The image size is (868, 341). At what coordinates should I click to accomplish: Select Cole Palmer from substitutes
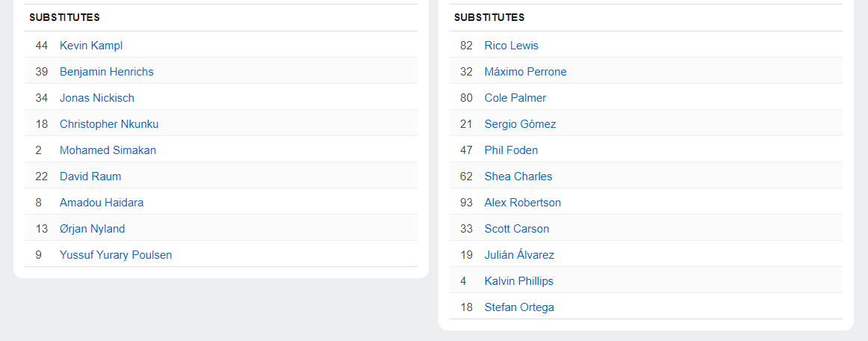point(515,98)
